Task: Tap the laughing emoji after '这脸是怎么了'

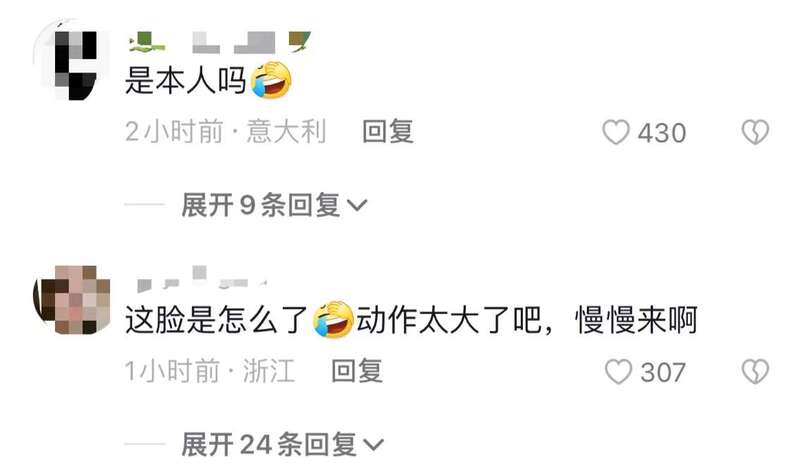Action: coord(334,319)
